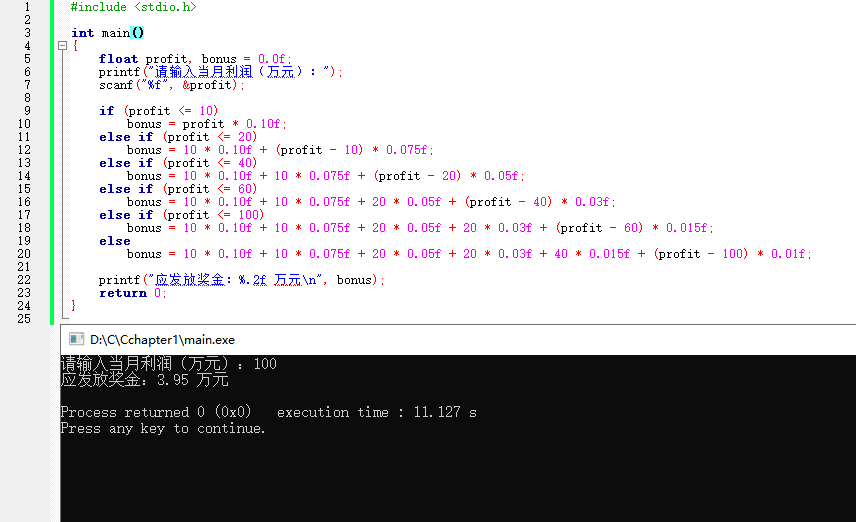Image resolution: width=856 pixels, height=522 pixels.
Task: Click the int main() declaration
Action: click(108, 33)
